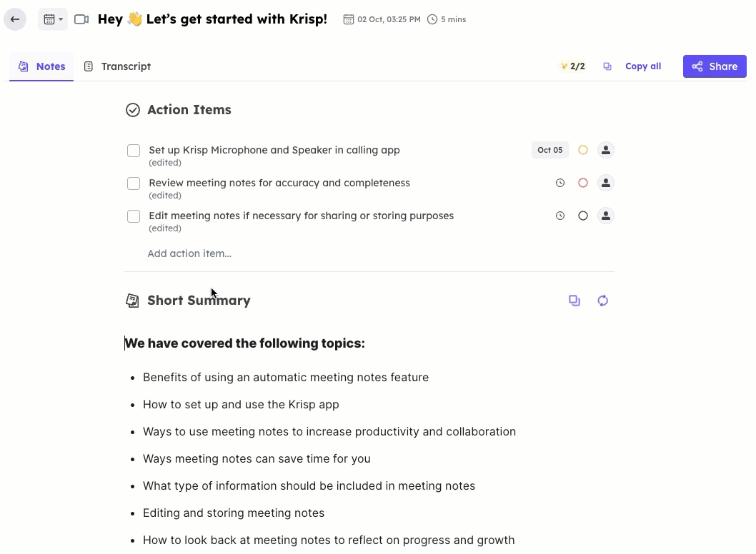
Task: Check the Set up Krisp Microphone item
Action: (134, 151)
